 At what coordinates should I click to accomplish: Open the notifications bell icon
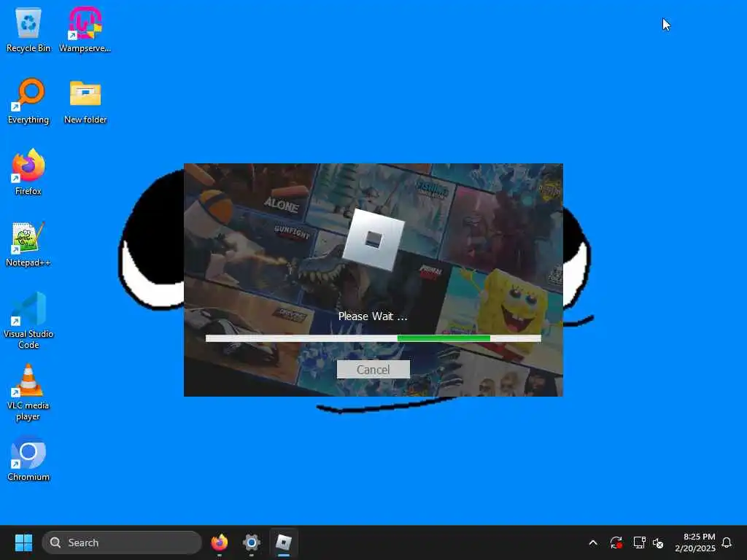pos(727,542)
